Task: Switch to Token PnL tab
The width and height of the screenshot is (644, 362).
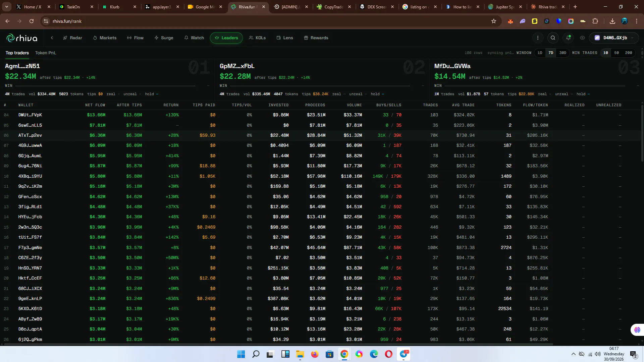Action: [x=46, y=53]
